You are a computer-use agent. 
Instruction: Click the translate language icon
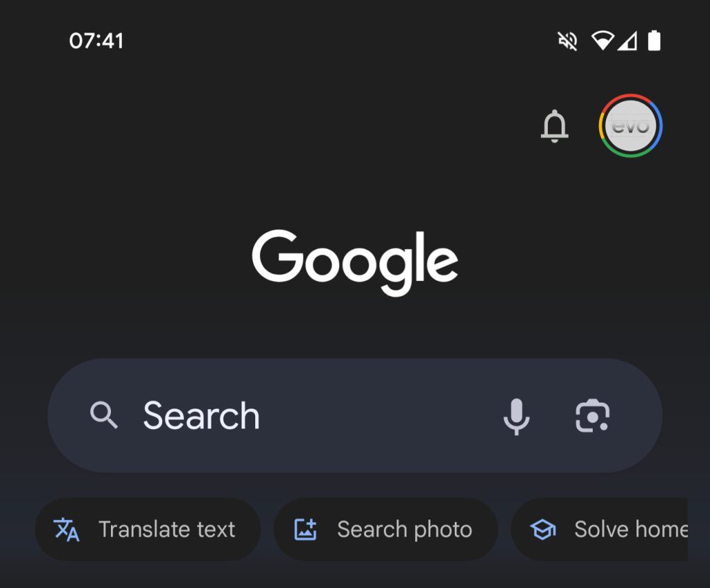coord(67,530)
